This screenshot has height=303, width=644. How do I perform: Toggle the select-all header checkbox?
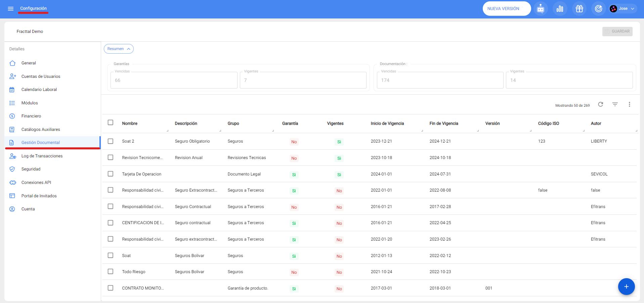[111, 122]
